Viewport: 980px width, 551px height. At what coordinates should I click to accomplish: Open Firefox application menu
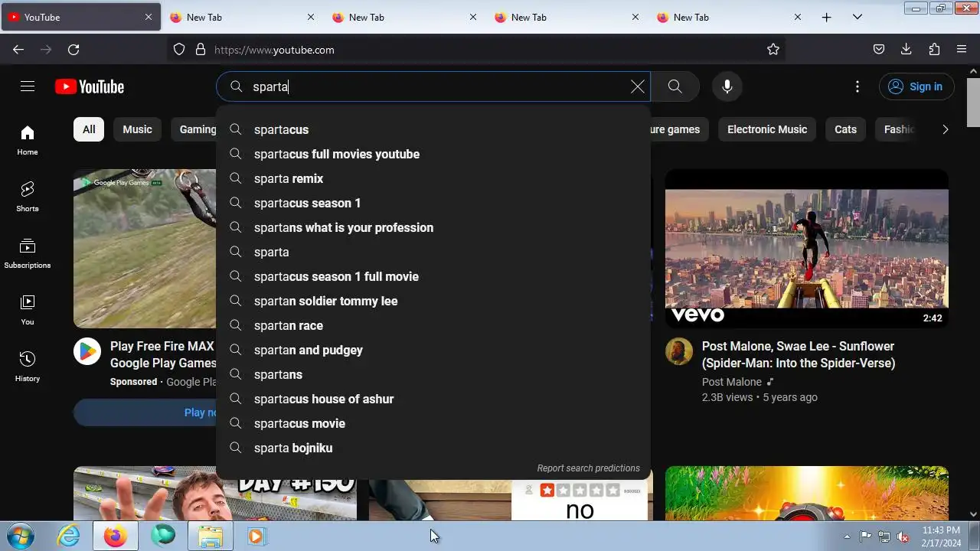[x=962, y=50]
